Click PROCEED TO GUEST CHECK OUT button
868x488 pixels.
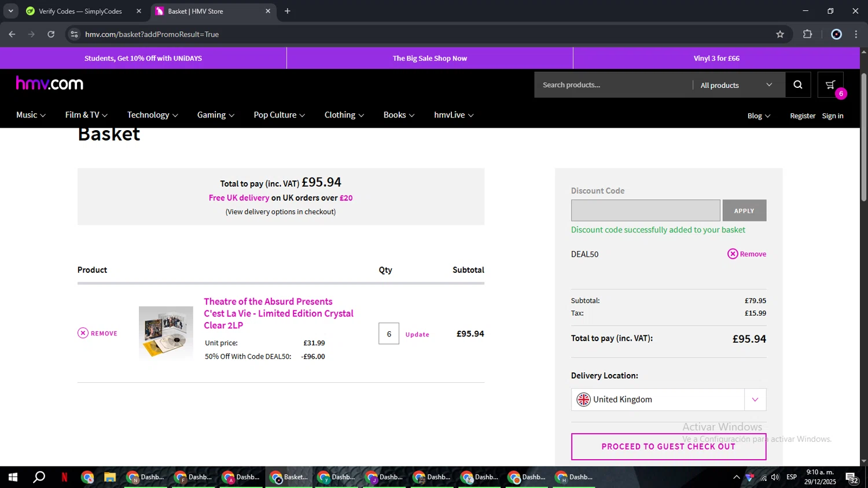[668, 446]
